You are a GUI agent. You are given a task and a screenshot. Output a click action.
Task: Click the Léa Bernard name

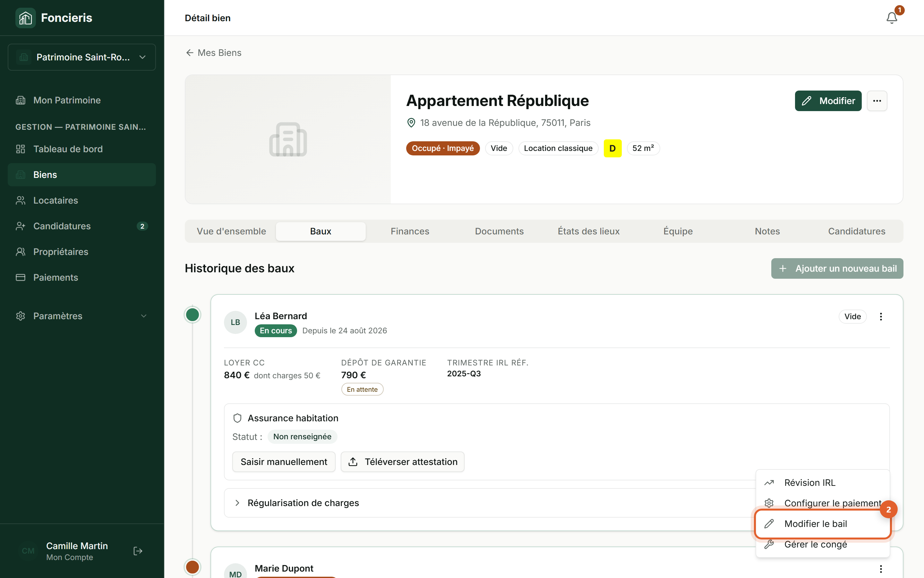[281, 316]
